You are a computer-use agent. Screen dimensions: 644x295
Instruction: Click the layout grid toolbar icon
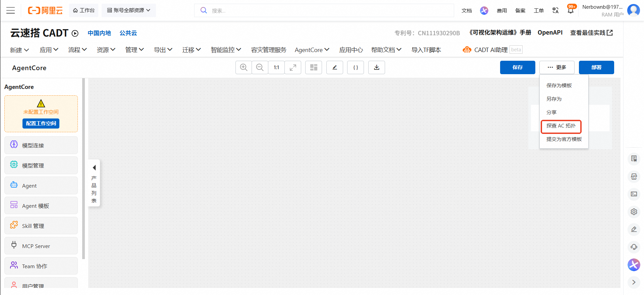coord(314,67)
